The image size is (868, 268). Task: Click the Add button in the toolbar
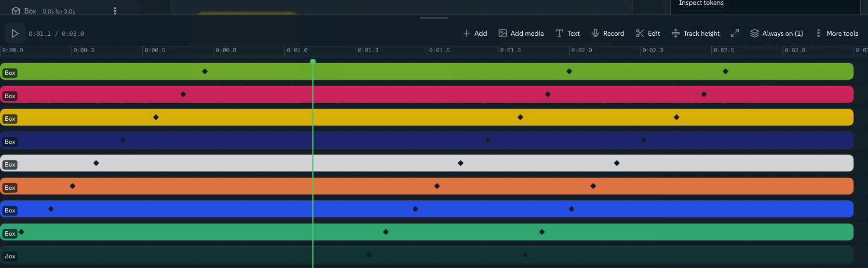(x=475, y=33)
